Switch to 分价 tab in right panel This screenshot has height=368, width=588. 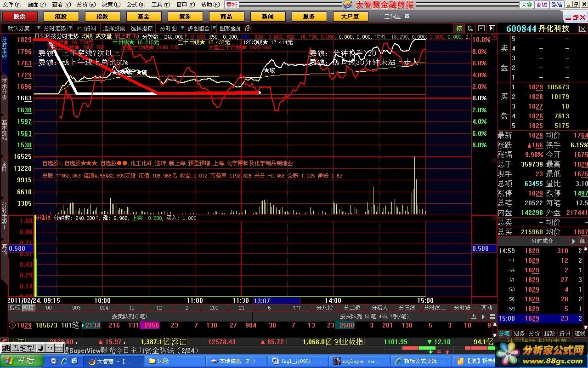pyautogui.click(x=534, y=333)
